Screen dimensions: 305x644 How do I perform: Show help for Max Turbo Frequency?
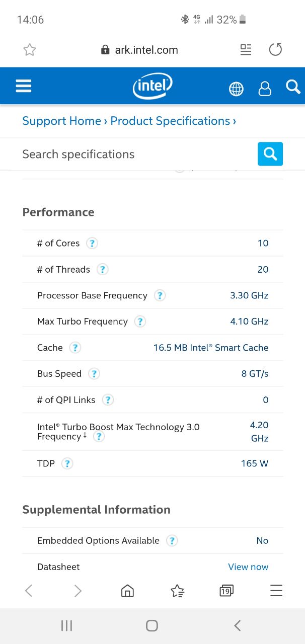[140, 321]
